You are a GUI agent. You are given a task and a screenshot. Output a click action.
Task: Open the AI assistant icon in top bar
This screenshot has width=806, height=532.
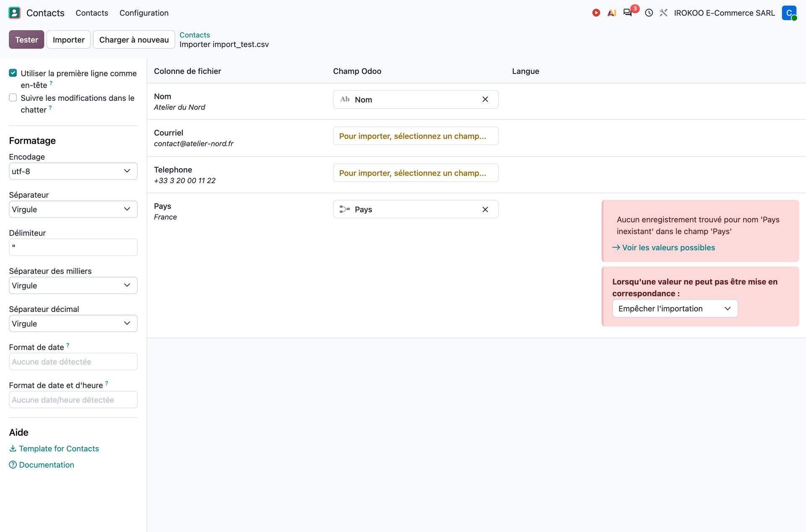point(612,13)
